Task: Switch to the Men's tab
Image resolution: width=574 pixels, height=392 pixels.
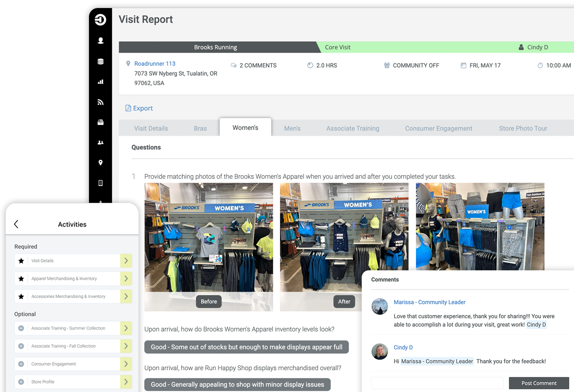Action: pyautogui.click(x=292, y=128)
